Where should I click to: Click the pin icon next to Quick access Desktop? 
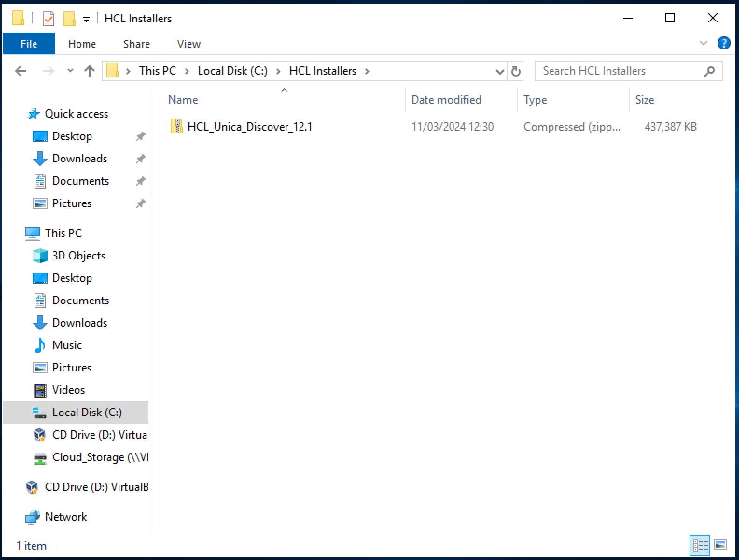tap(140, 137)
